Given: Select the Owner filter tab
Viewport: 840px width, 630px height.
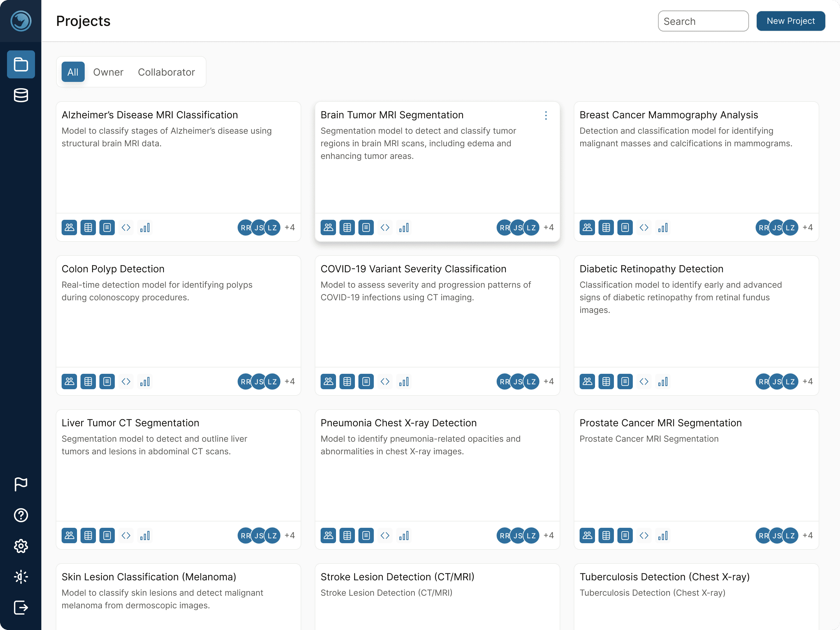Looking at the screenshot, I should [108, 72].
